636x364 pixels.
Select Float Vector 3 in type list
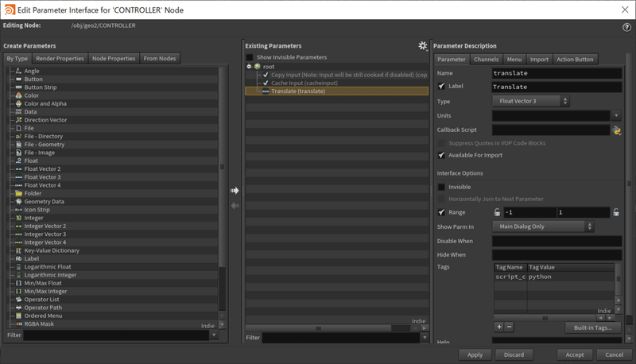pyautogui.click(x=42, y=177)
